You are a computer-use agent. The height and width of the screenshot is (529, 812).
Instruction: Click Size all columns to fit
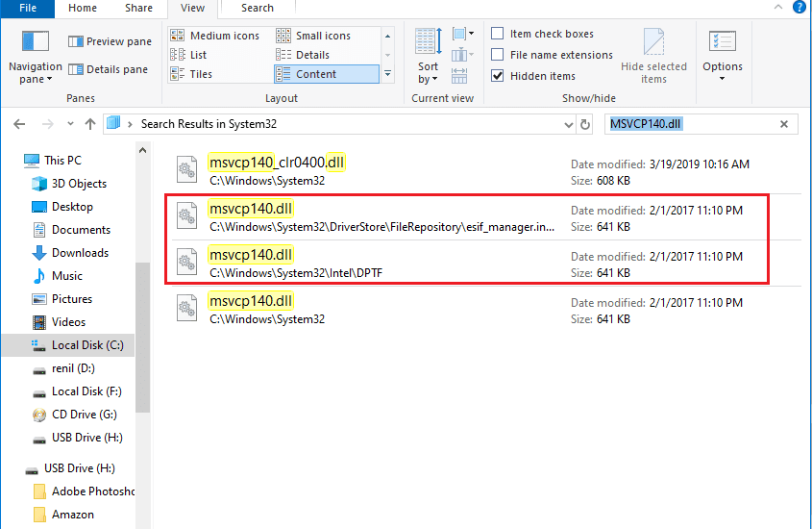pyautogui.click(x=459, y=76)
